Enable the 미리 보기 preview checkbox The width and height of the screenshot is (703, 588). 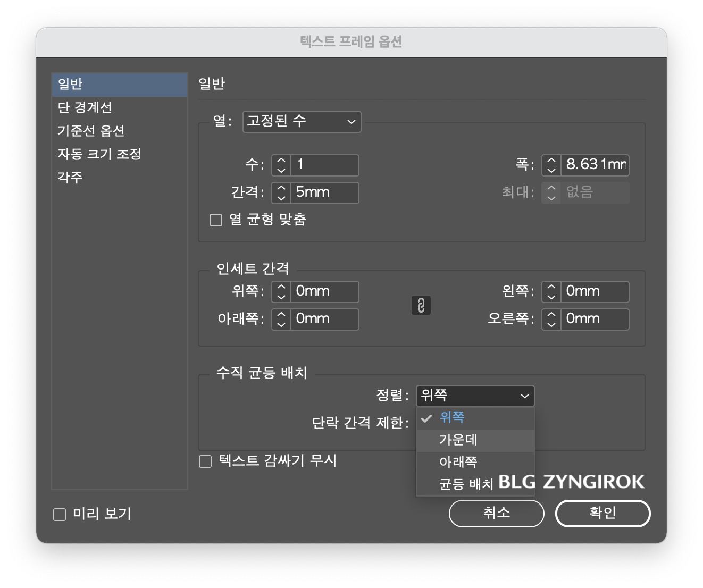coord(58,514)
